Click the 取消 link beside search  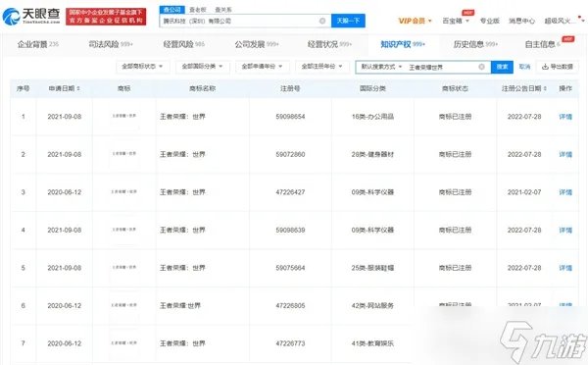pyautogui.click(x=524, y=67)
